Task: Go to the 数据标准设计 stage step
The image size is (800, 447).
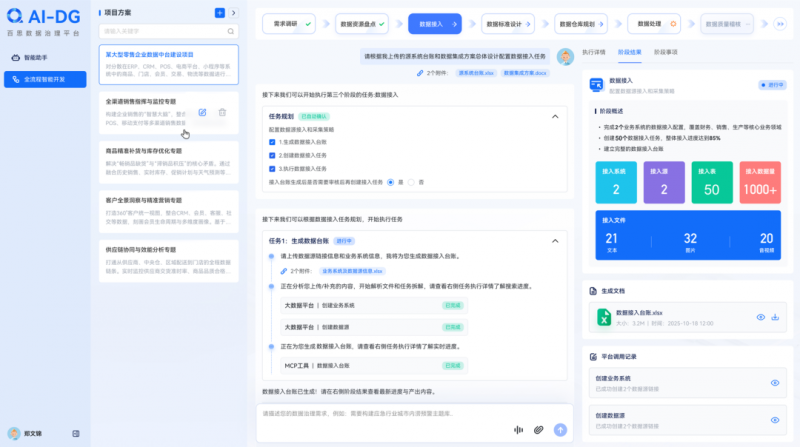Action: point(508,24)
